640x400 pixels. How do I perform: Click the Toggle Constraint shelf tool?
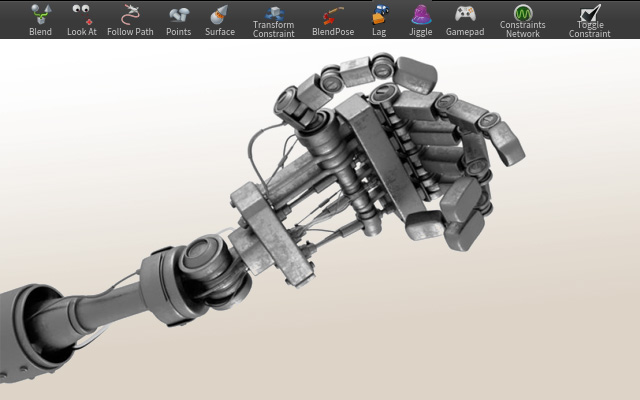590,21
